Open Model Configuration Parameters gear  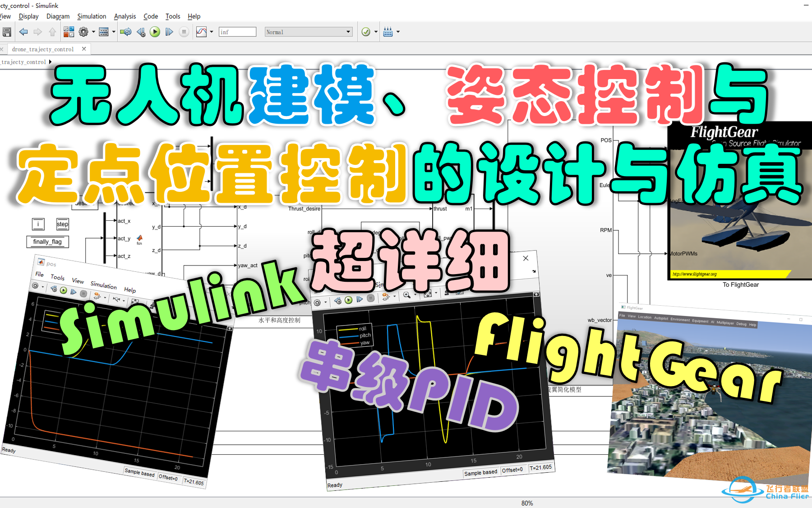tap(83, 32)
